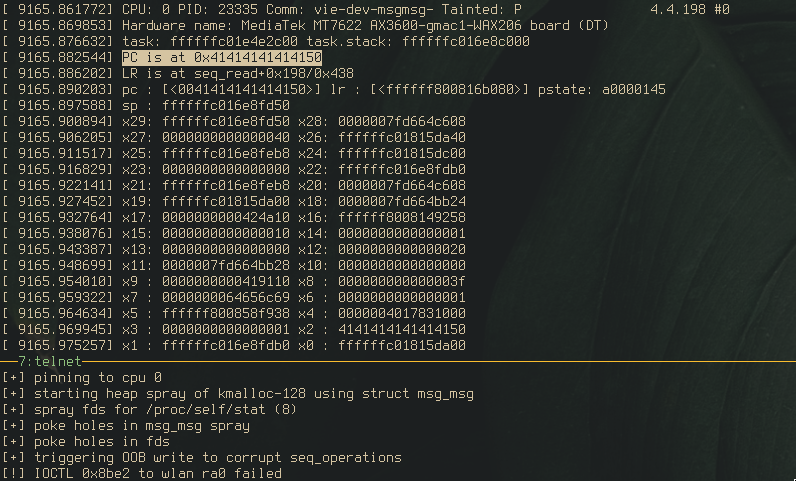Viewport: 796px width, 481px height.
Task: Click the 'IOCTL 0x8be2 to wlan ra0 failed' line
Action: point(157,474)
